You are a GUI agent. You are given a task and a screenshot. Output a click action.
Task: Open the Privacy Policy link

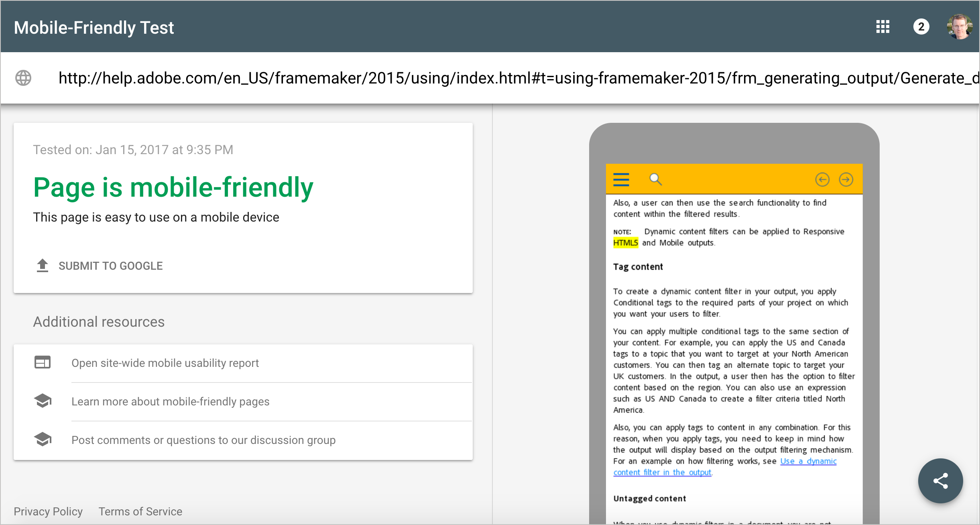click(x=48, y=511)
